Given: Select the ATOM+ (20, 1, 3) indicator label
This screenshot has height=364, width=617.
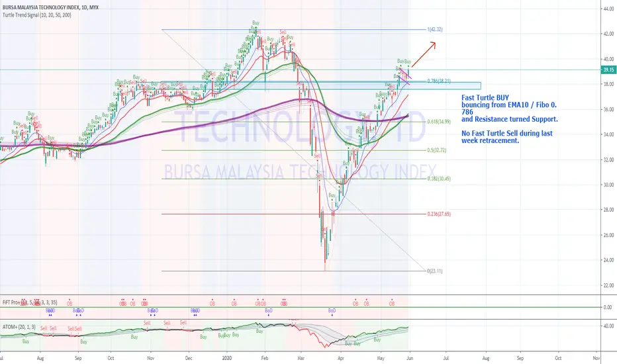Looking at the screenshot, I should coord(19,327).
